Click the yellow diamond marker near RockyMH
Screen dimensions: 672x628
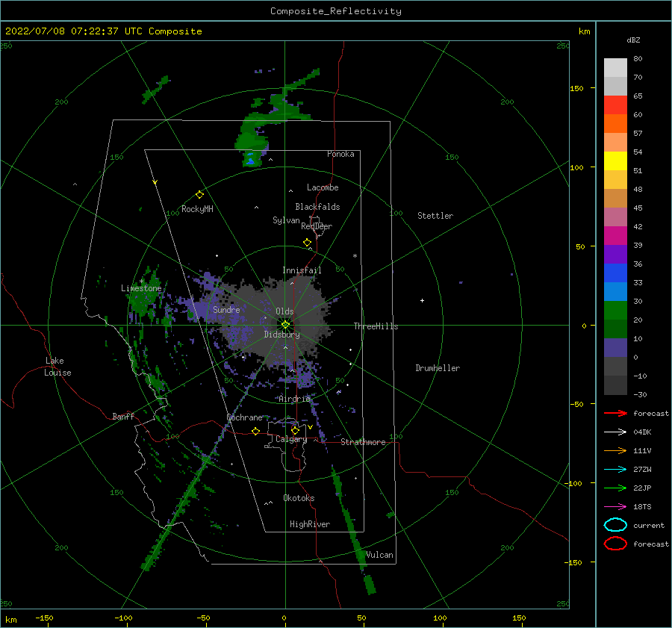(x=199, y=195)
